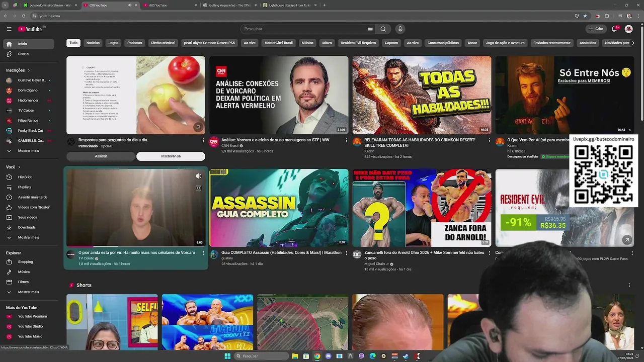Select the Jogos filter chip
Viewport: 644px width, 362px height.
tap(114, 43)
